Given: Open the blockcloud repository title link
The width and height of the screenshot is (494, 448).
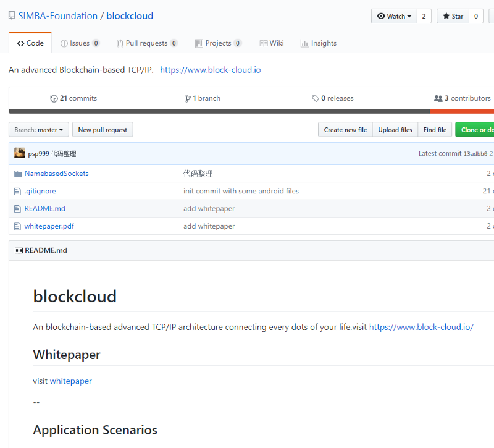Looking at the screenshot, I should click(130, 16).
